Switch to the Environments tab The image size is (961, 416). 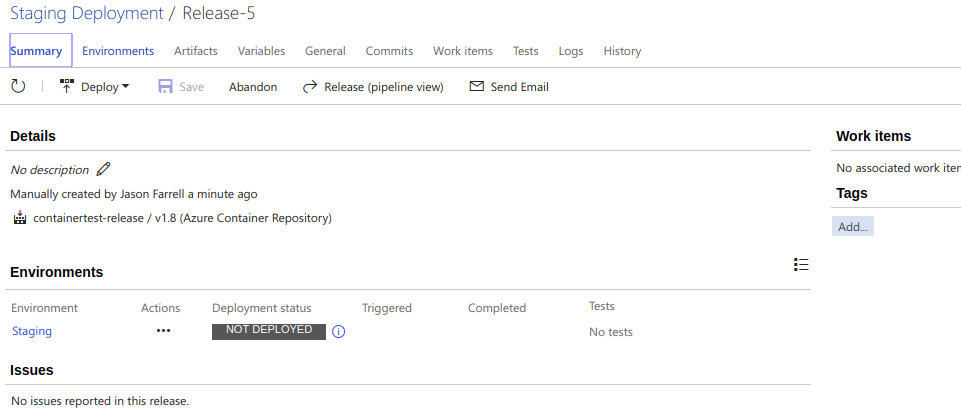coord(118,51)
